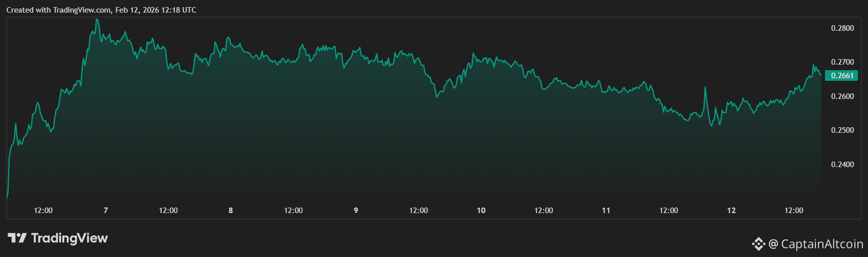Click the 0.2400 price axis label
Screen dimensions: 868x257
tap(842, 165)
